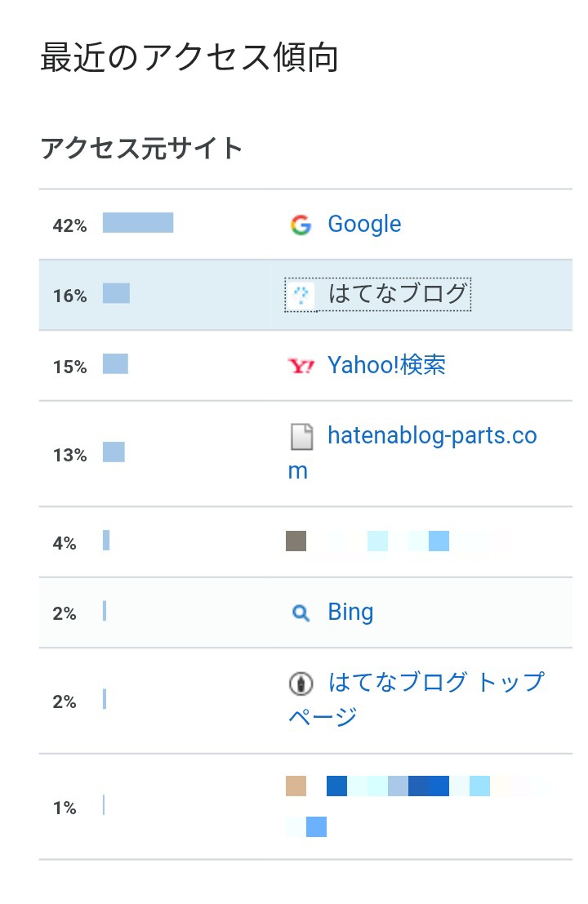Open the はてなブログ トップページ link
Screen dimensions: 588x904
[x=416, y=699]
